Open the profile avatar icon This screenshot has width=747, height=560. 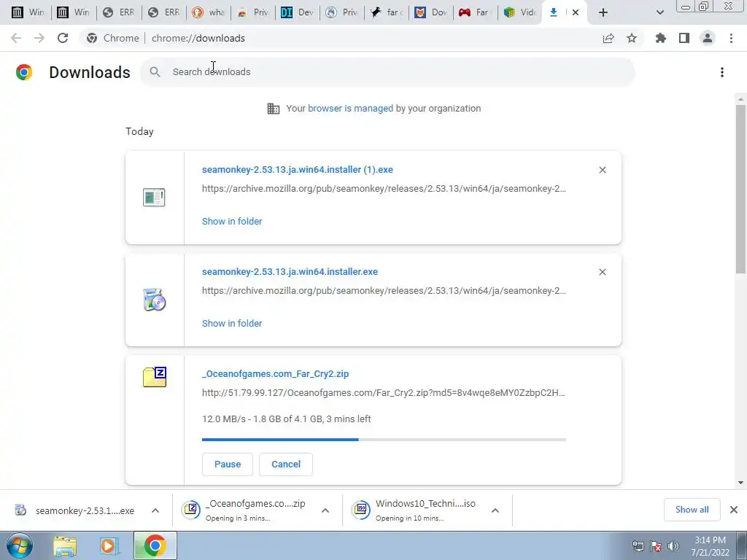[x=708, y=38]
